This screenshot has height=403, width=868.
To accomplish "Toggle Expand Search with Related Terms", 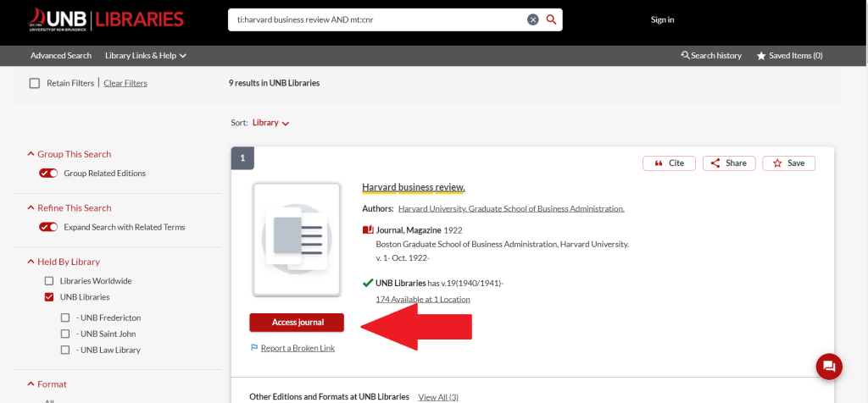I will click(48, 227).
